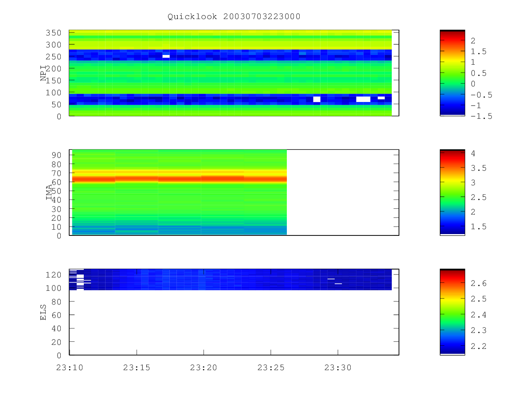This screenshot has width=532, height=399.
Task: Click the lower blue band in NPI plot
Action: (x=231, y=99)
